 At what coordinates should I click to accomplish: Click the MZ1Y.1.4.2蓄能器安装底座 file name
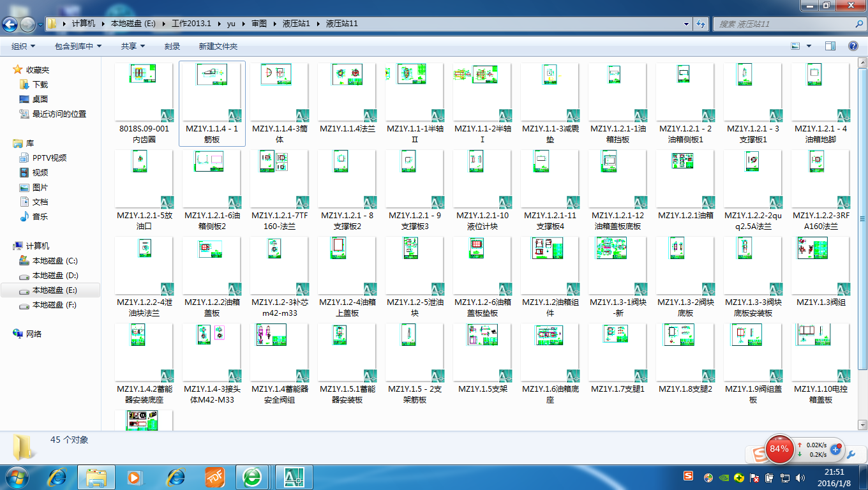(x=144, y=394)
